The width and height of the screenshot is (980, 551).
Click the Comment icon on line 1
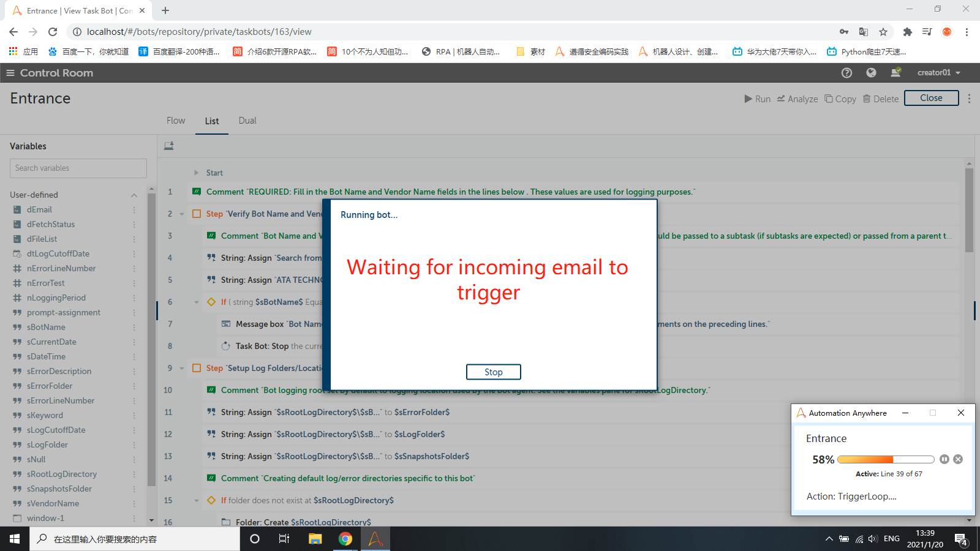197,192
